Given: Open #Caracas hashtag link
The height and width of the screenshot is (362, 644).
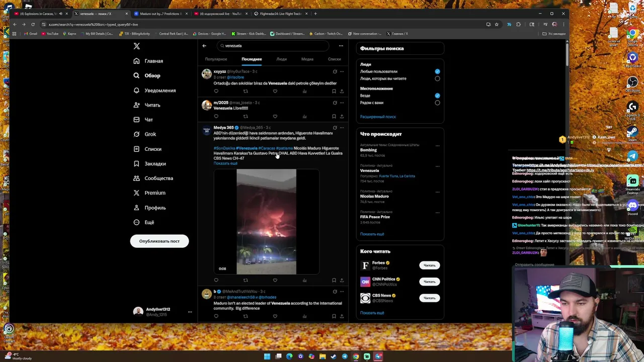Looking at the screenshot, I should (x=267, y=148).
